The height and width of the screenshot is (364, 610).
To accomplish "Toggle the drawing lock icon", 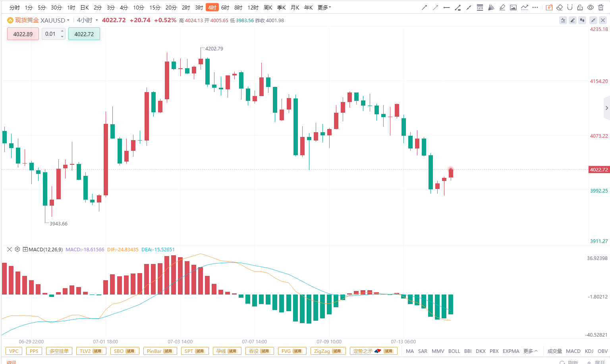I will pyautogui.click(x=580, y=8).
